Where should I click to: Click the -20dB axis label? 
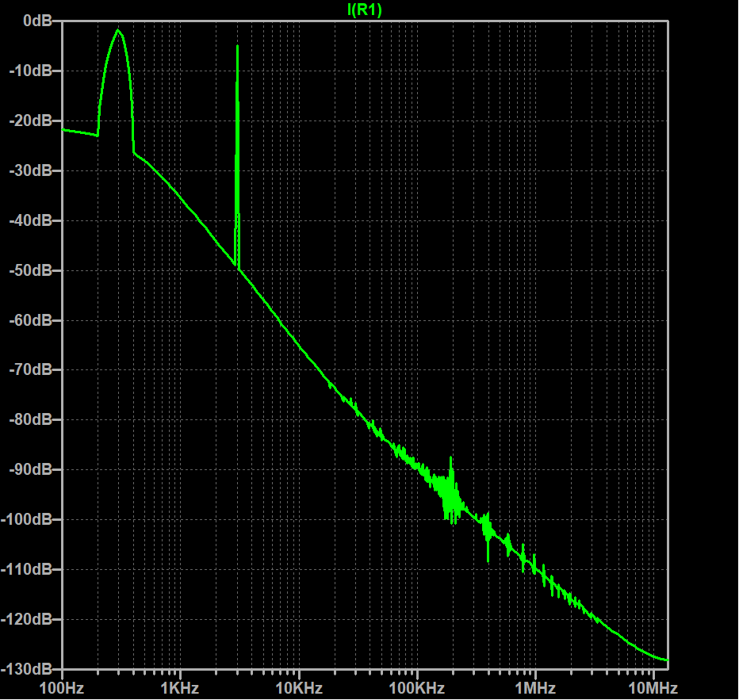31,120
